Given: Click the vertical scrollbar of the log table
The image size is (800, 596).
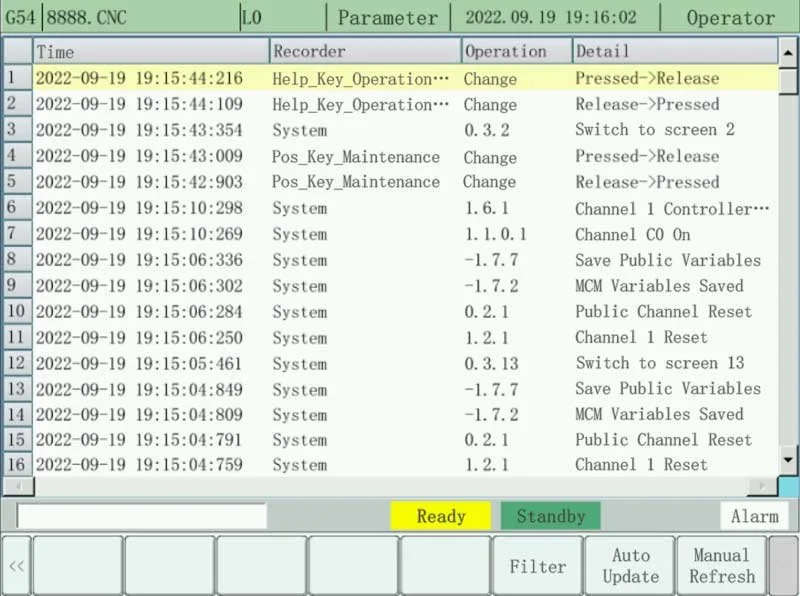Looking at the screenshot, I should tap(790, 250).
